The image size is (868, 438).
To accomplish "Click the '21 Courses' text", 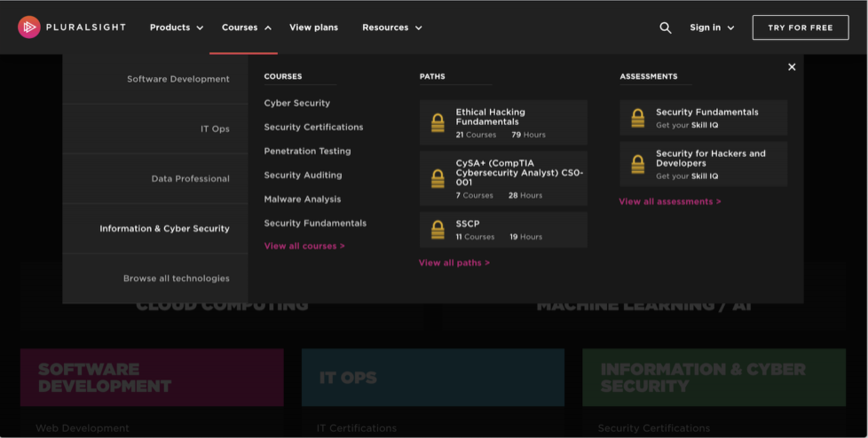I will [x=476, y=135].
